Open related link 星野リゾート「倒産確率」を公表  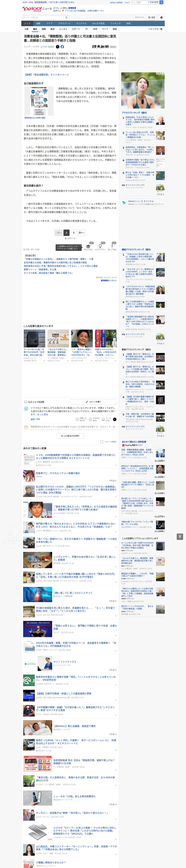pos(40,270)
